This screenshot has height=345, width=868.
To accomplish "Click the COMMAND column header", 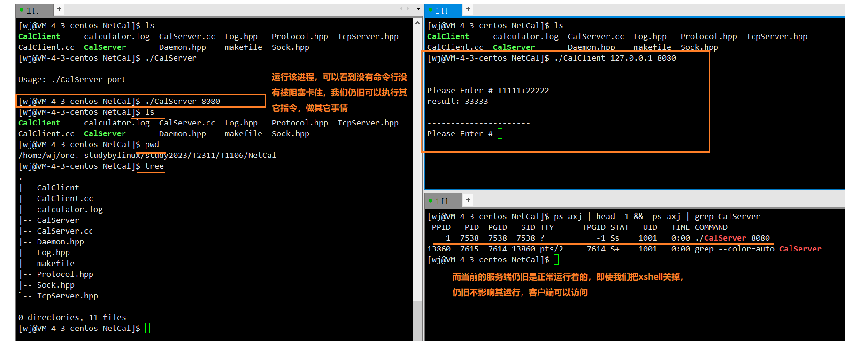I will point(711,227).
